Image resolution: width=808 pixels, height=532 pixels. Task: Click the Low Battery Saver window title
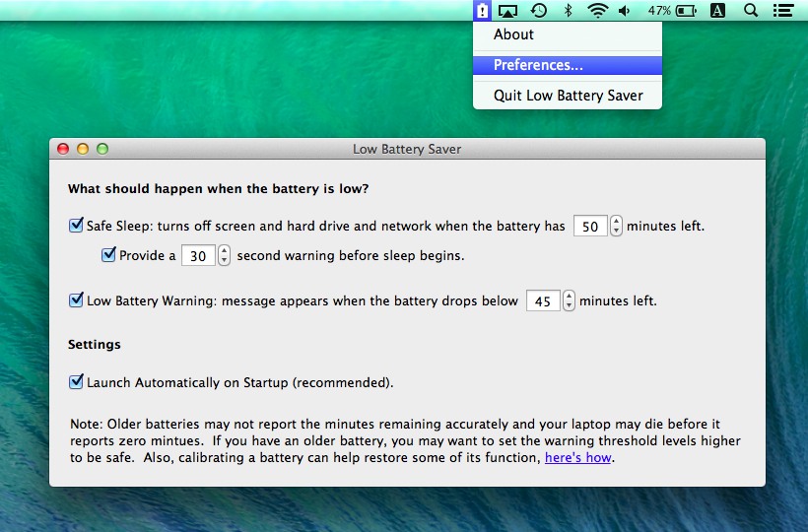pos(407,150)
